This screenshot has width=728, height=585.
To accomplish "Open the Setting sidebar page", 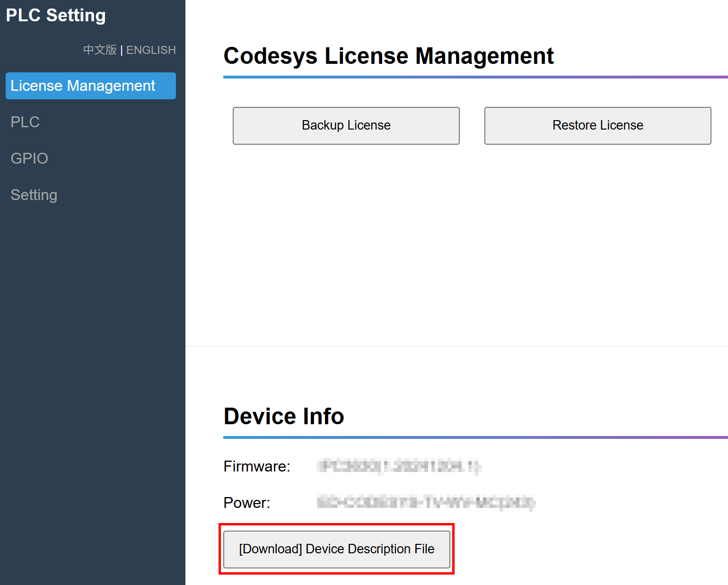I will tap(34, 195).
